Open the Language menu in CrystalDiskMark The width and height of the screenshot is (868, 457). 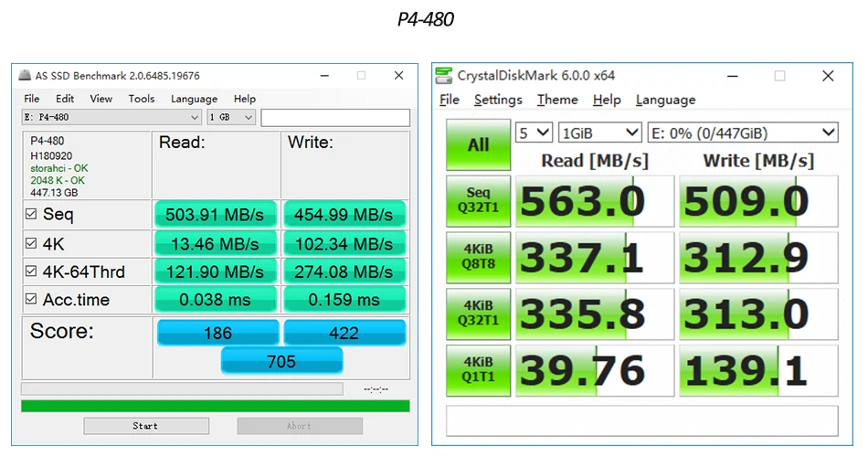[x=665, y=100]
